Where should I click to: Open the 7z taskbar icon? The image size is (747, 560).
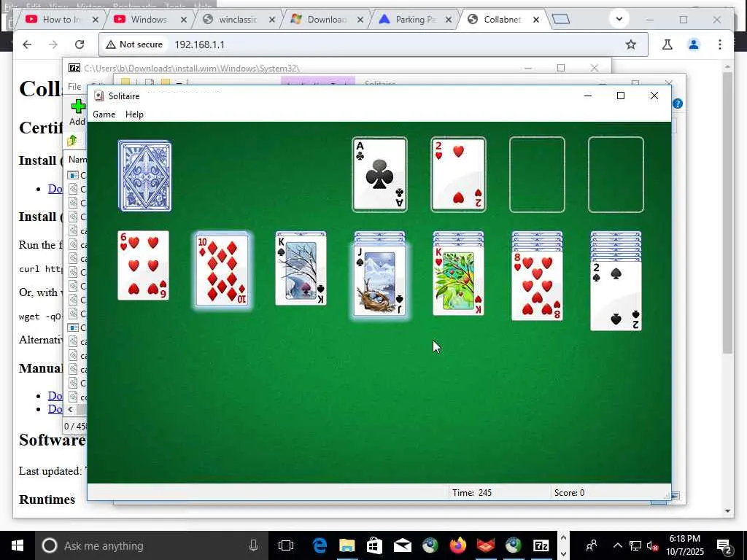point(541,545)
